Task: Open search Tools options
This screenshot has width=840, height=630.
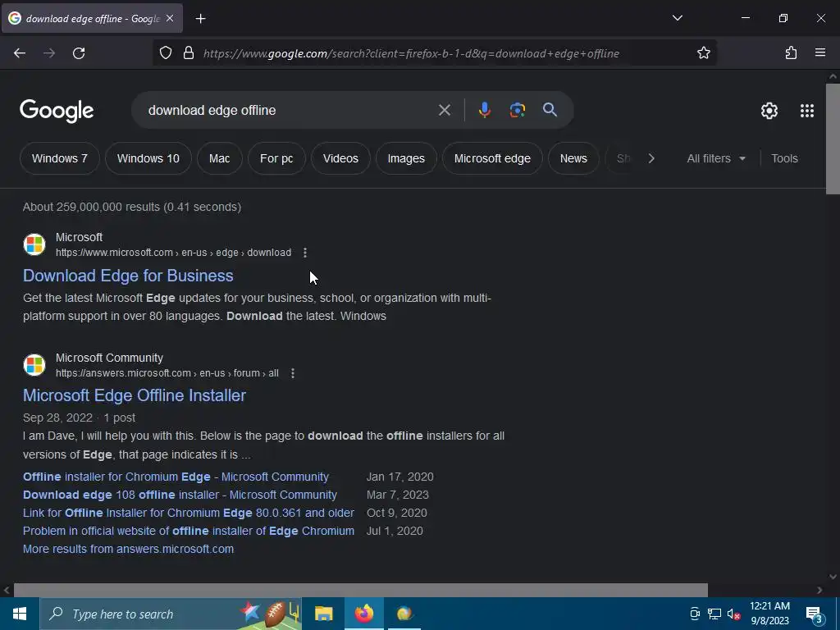Action: [784, 158]
